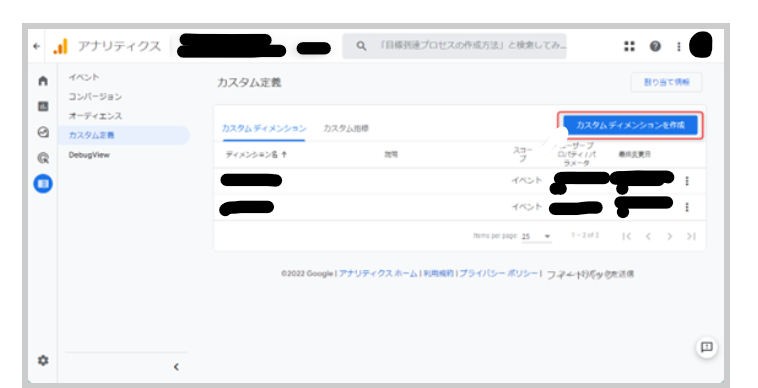Open 利用規約 footer link
Viewport: 758px width, 388px height.
(x=438, y=273)
